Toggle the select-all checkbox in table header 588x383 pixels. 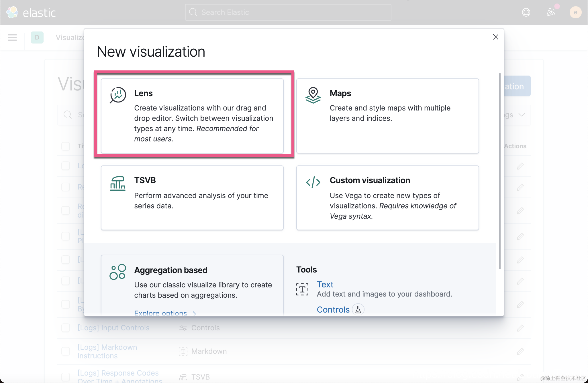coord(66,146)
